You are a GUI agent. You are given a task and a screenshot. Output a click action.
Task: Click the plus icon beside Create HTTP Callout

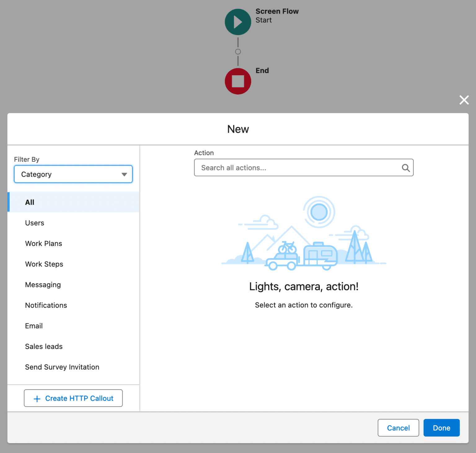(x=37, y=398)
